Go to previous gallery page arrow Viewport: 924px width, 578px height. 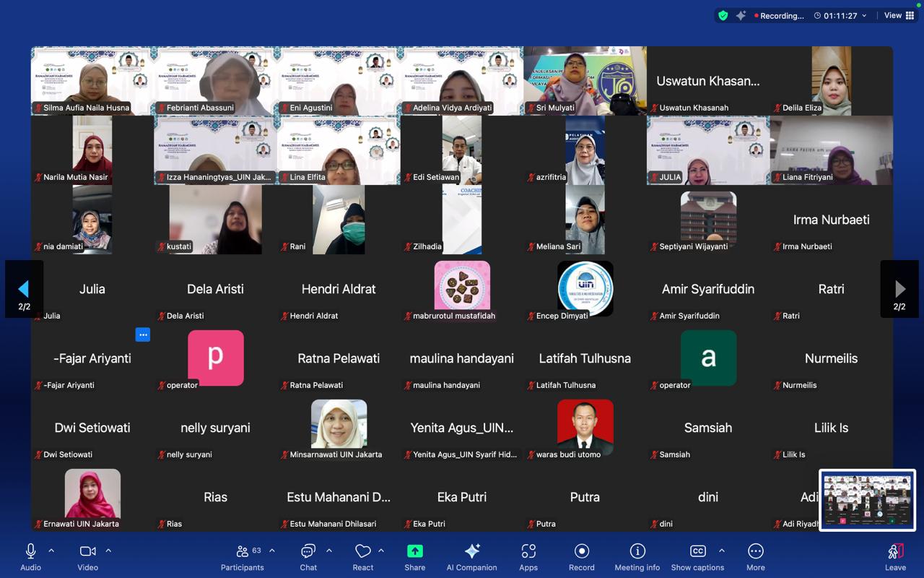[x=24, y=289]
